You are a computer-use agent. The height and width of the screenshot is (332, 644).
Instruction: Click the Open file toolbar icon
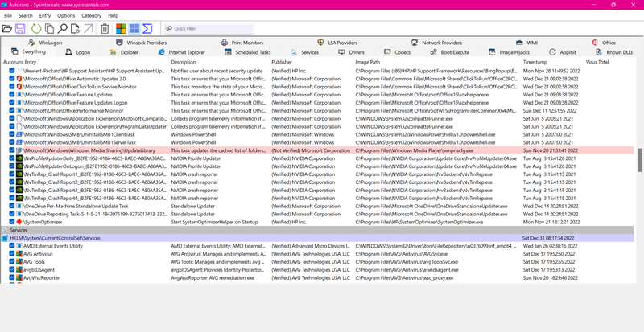(8, 29)
